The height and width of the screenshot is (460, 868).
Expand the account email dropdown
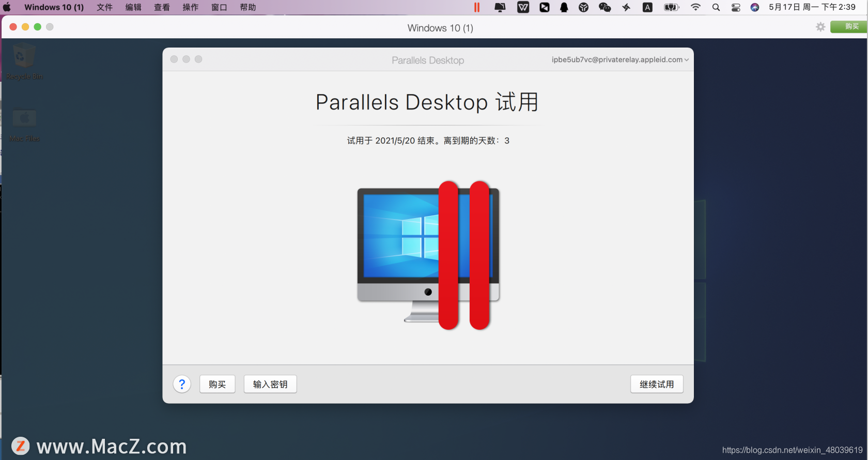[620, 59]
